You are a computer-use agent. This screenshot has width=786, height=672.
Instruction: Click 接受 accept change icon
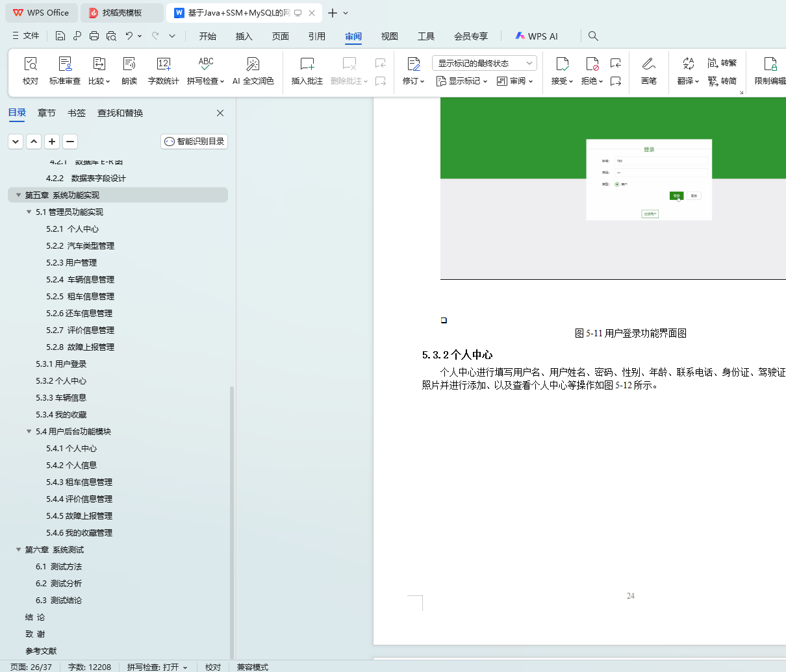pos(562,64)
